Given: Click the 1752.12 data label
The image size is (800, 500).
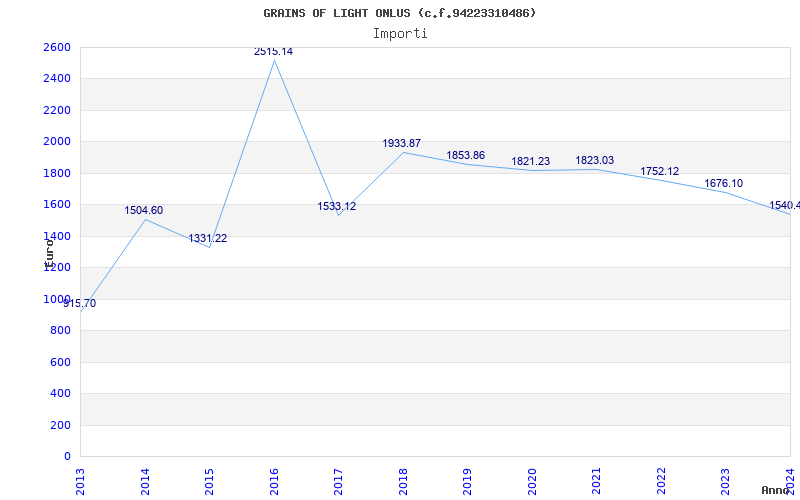Looking at the screenshot, I should [659, 171].
